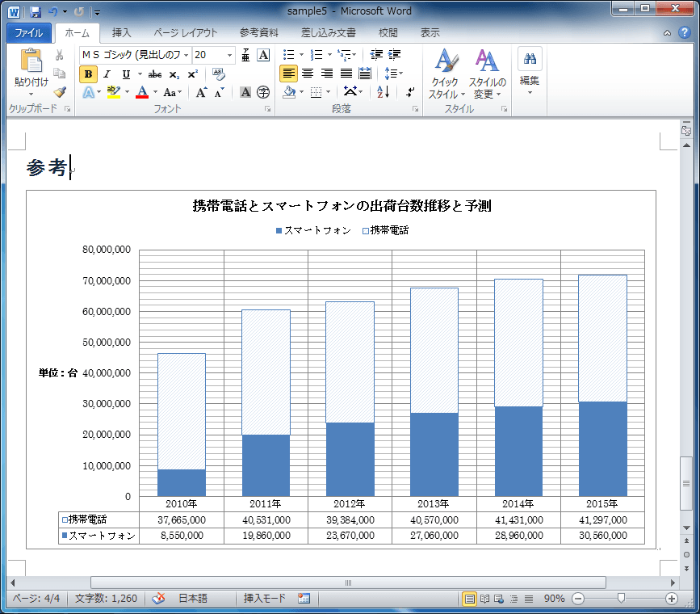The width and height of the screenshot is (700, 614).
Task: Click the Cut scissors icon
Action: 59,55
